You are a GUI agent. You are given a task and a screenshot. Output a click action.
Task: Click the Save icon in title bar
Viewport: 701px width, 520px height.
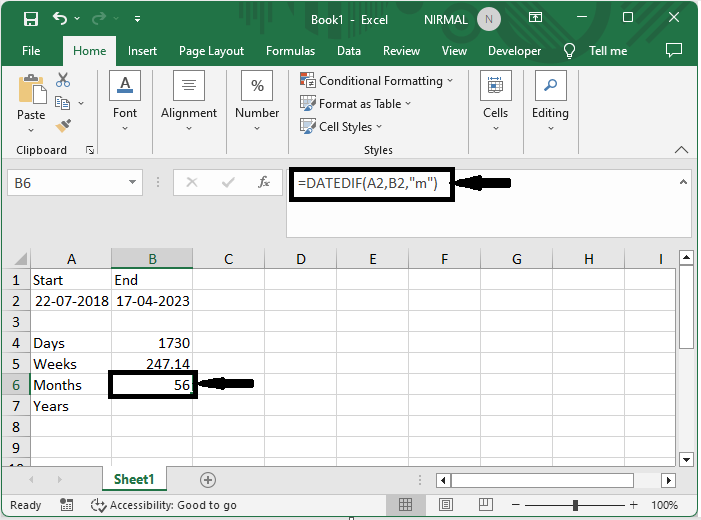31,19
